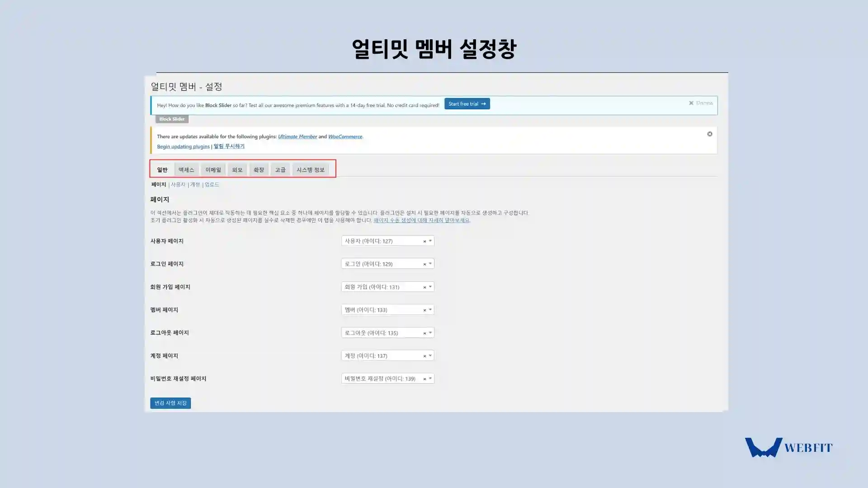Click the 비밀번호 재설정 페이지 field label
This screenshot has width=868, height=488.
tap(178, 379)
